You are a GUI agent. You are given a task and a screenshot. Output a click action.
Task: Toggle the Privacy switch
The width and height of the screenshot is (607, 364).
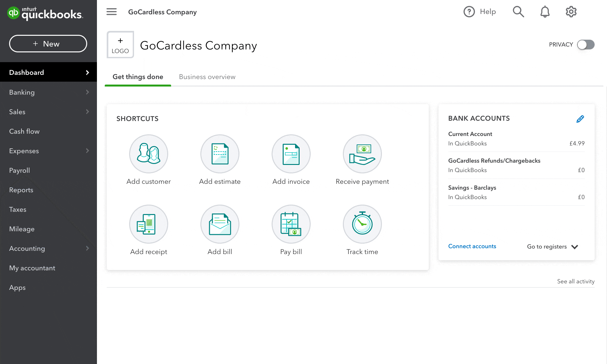(586, 45)
